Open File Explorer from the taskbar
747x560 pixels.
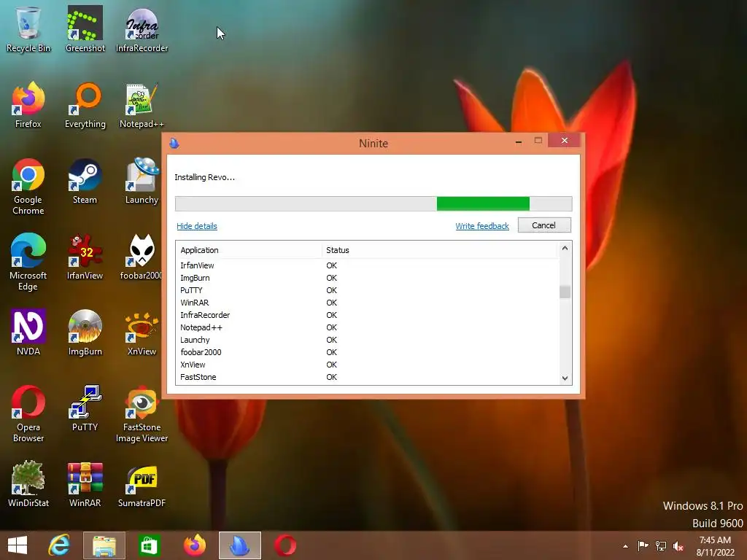(x=104, y=545)
